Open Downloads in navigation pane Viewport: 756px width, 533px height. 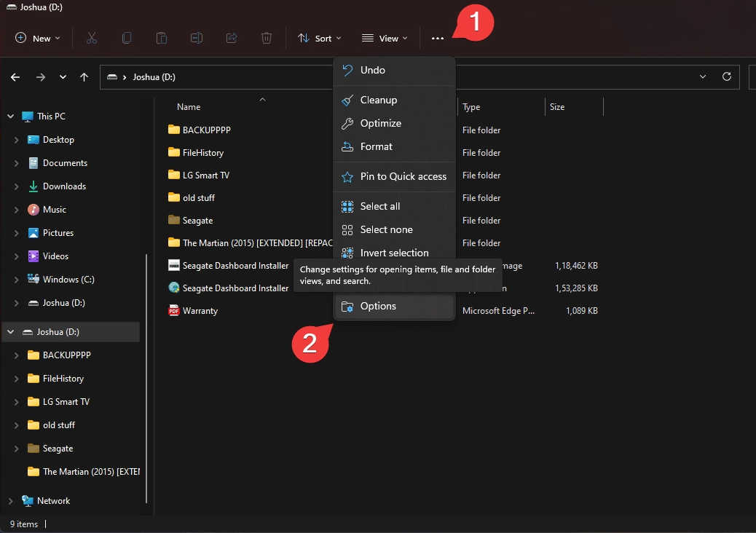(x=57, y=186)
